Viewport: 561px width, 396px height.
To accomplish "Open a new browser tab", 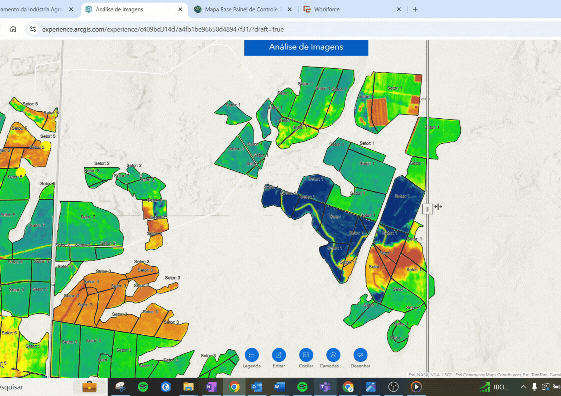I will [x=415, y=9].
